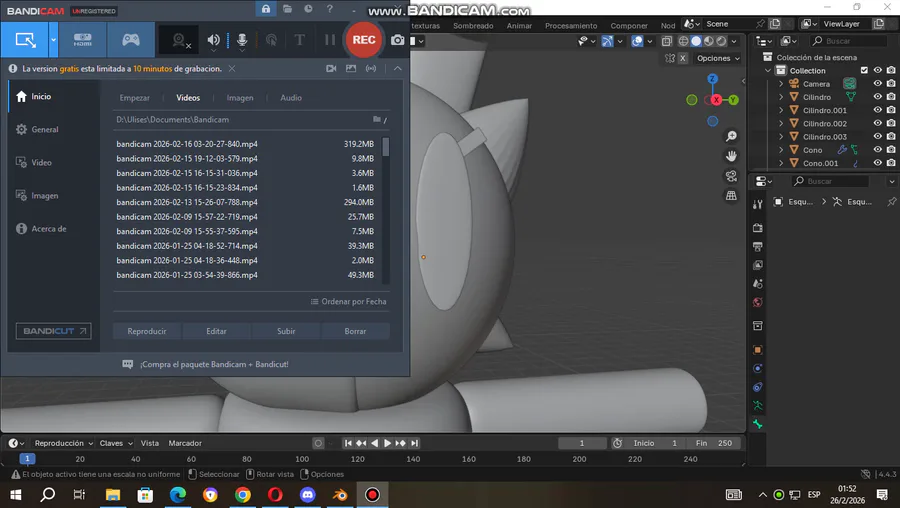Open the Claves dropdown in timeline
This screenshot has width=900, height=508.
116,443
